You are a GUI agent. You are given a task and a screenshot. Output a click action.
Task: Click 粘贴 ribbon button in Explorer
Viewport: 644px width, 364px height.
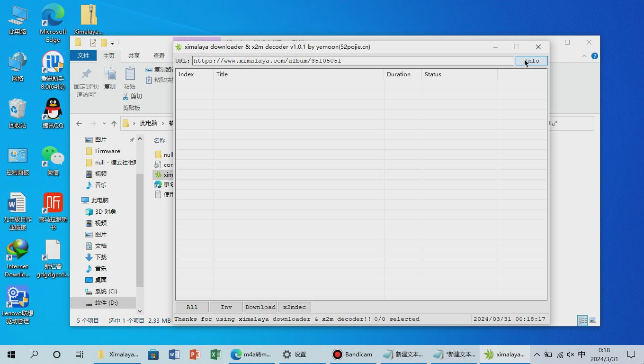(130, 78)
